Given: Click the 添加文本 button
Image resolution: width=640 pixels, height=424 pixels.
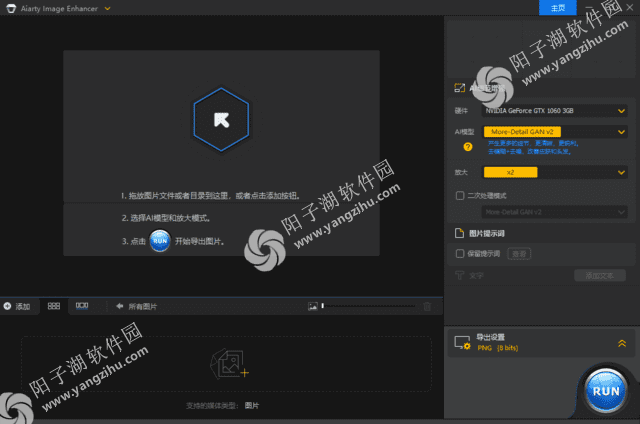Looking at the screenshot, I should click(600, 275).
